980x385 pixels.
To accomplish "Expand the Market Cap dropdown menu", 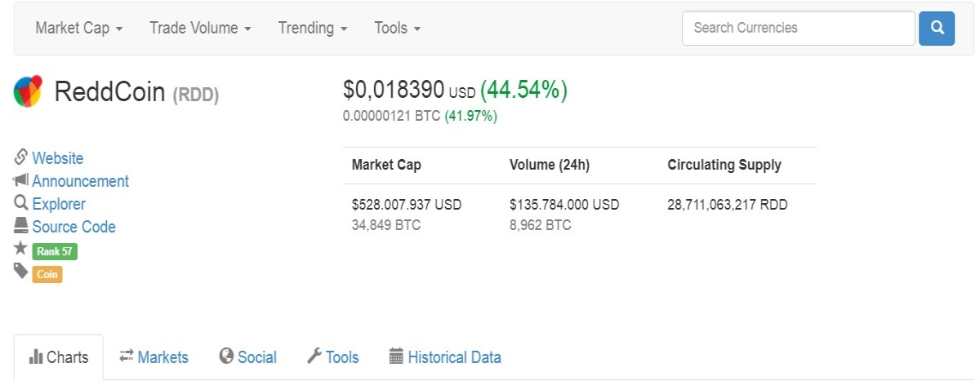I will [79, 28].
